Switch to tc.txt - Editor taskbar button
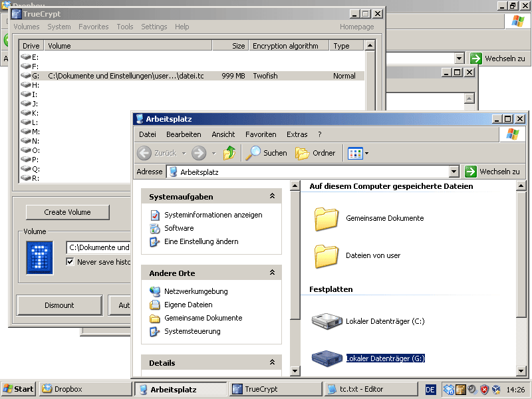Screen dimensions: 532x399 click(x=371, y=389)
